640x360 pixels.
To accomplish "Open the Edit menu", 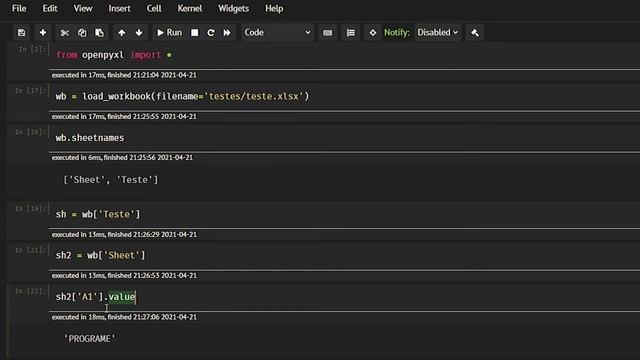I will (x=50, y=9).
